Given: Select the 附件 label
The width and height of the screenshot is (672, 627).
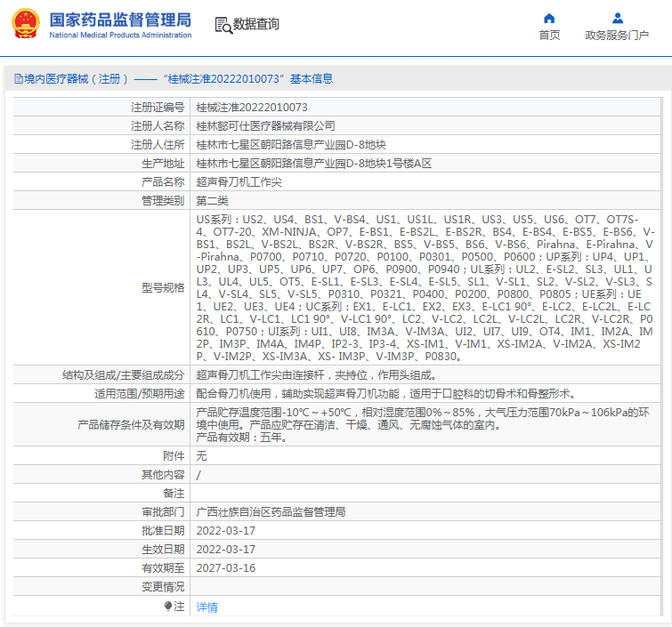Looking at the screenshot, I should coord(174,456).
